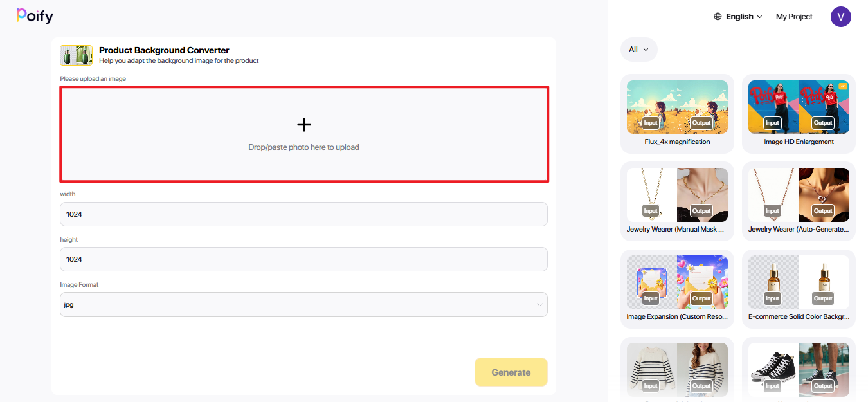
Task: Click the height input field
Action: pos(303,259)
